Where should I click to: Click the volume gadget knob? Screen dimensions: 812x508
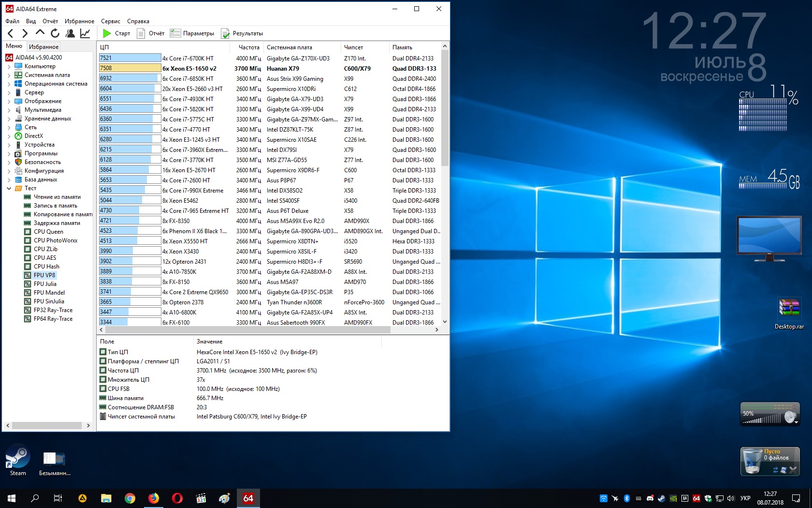pyautogui.click(x=790, y=417)
